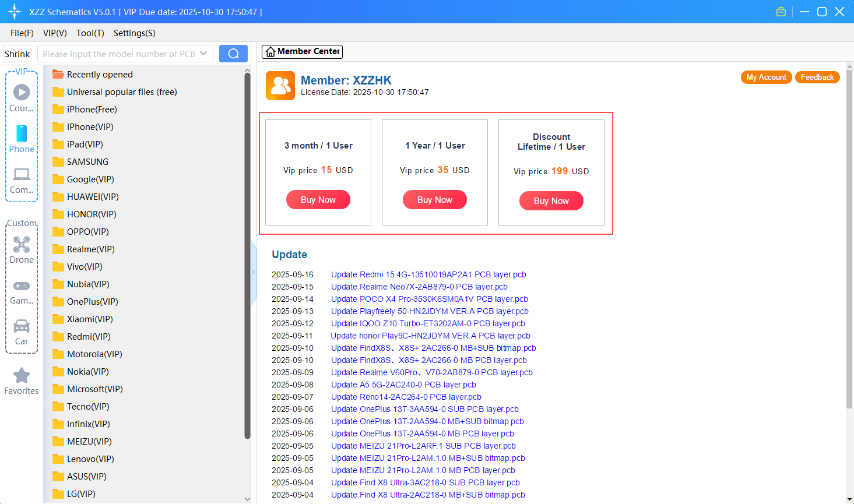The height and width of the screenshot is (504, 854).
Task: Open Update OnePlus 13T-3AA594-0 SUB link
Action: 425,409
